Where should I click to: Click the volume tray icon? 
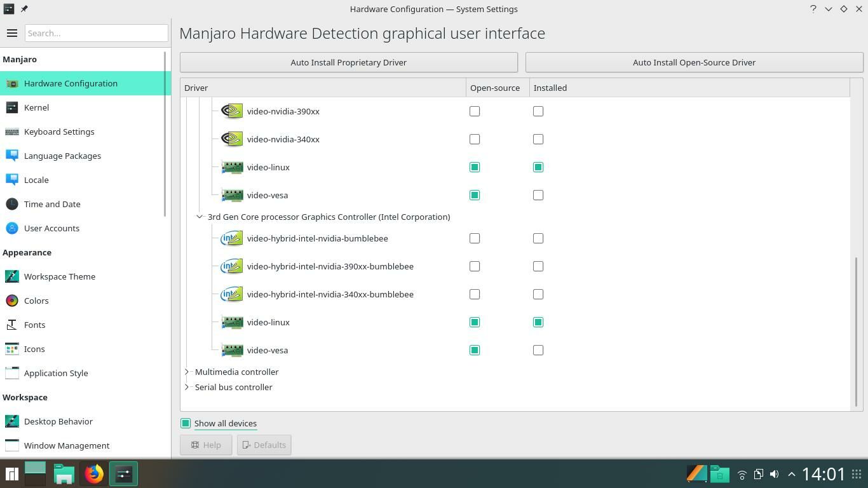click(x=775, y=474)
